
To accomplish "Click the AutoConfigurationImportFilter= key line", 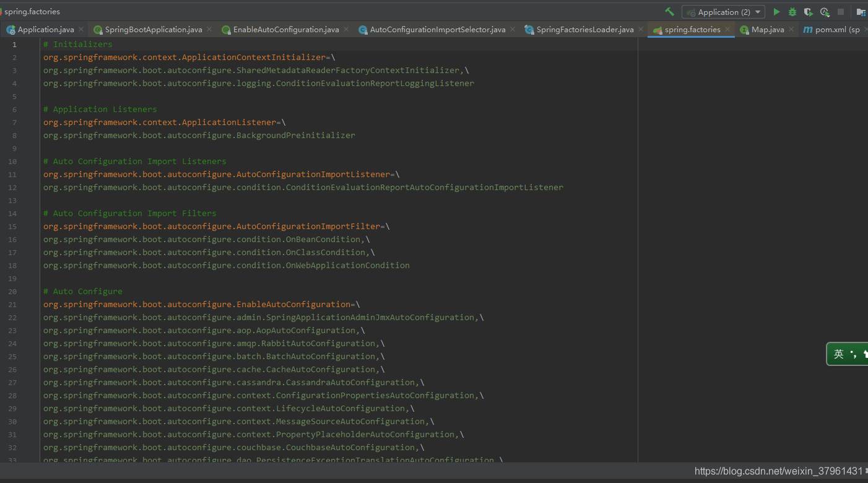I will click(x=217, y=226).
